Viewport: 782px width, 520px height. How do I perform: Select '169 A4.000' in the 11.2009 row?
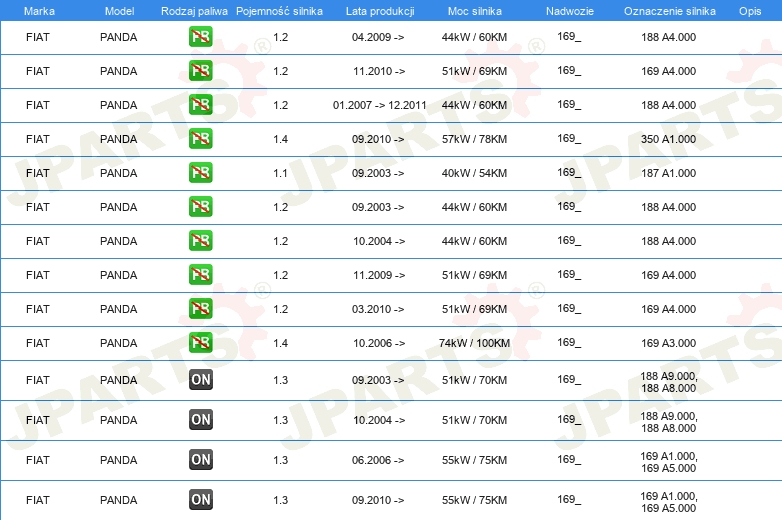(668, 275)
